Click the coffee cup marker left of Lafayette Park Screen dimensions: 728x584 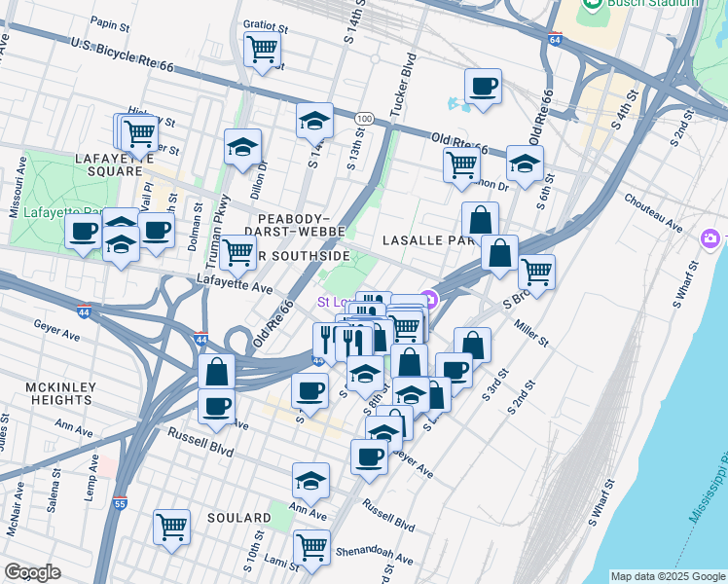[83, 234]
